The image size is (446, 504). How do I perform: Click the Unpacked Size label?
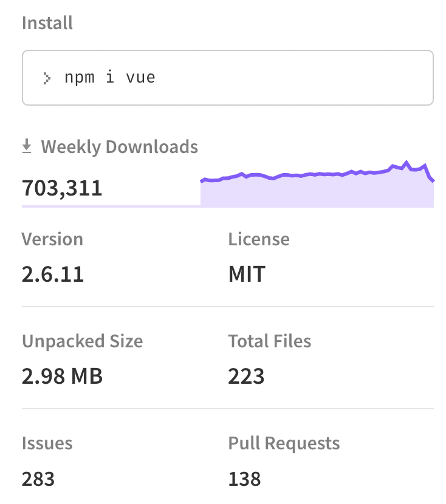point(82,341)
